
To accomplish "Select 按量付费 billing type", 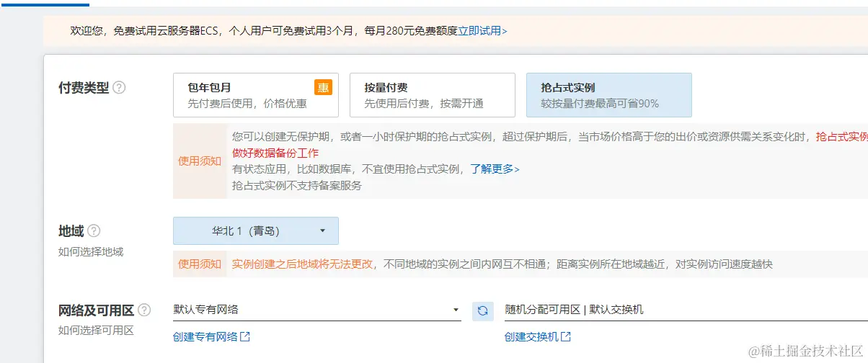I will [433, 95].
